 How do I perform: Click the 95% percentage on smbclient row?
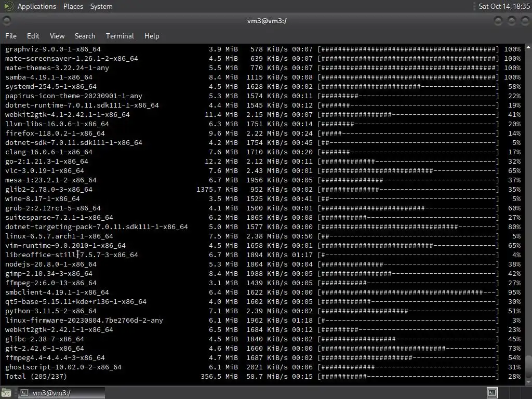[x=514, y=292]
